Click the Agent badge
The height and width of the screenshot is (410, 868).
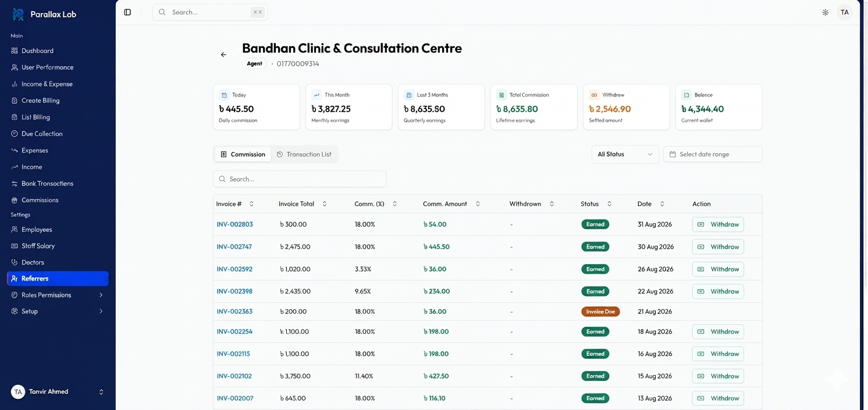[254, 64]
